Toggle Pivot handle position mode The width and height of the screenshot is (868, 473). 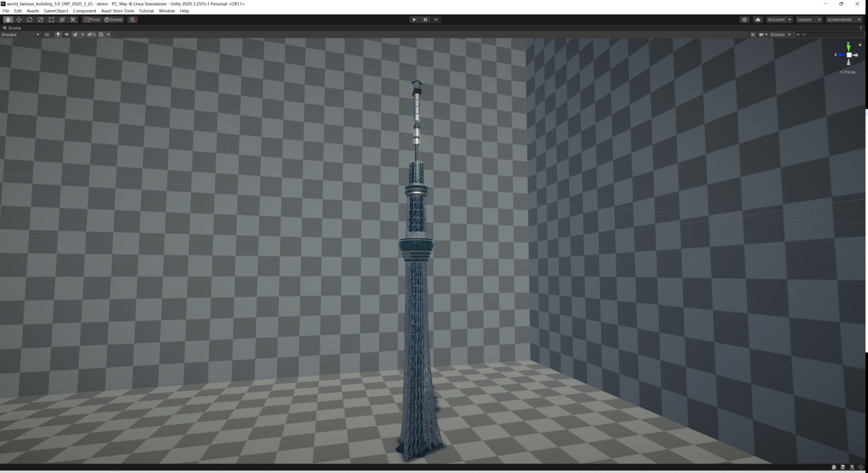pos(92,20)
